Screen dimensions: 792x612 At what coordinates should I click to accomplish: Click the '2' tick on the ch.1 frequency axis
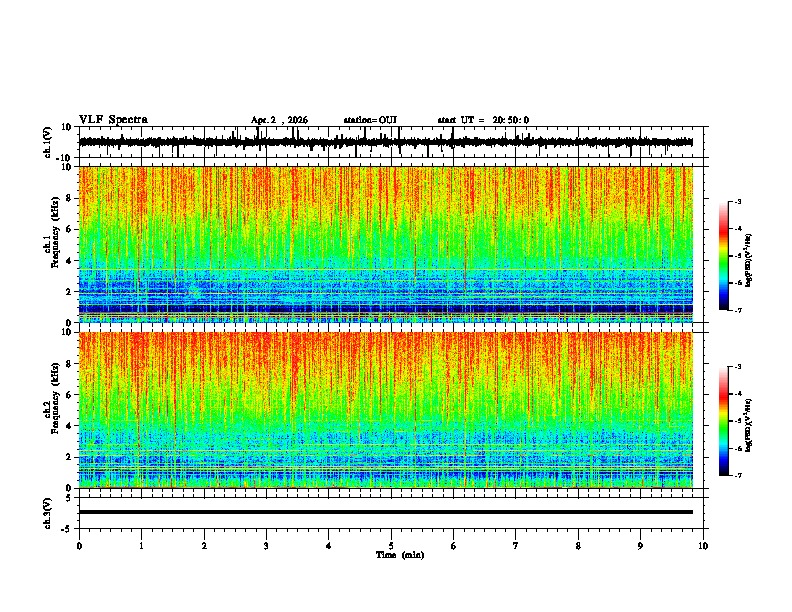[69, 292]
